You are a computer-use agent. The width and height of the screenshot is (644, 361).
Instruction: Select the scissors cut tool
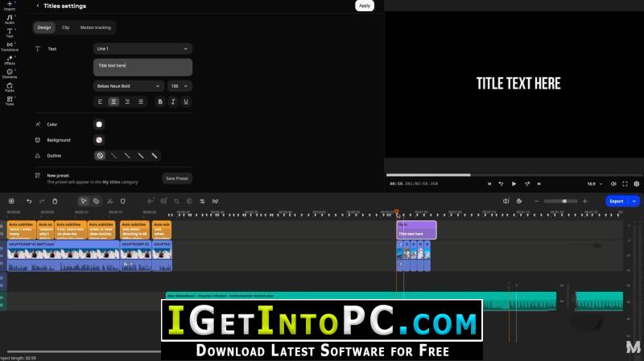109,201
